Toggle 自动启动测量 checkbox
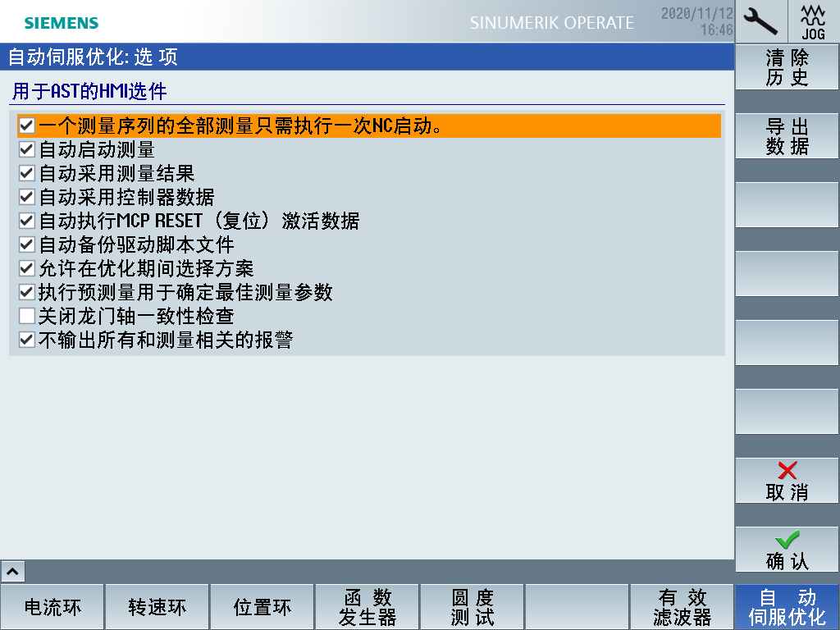Viewport: 840px width, 630px height. point(27,150)
